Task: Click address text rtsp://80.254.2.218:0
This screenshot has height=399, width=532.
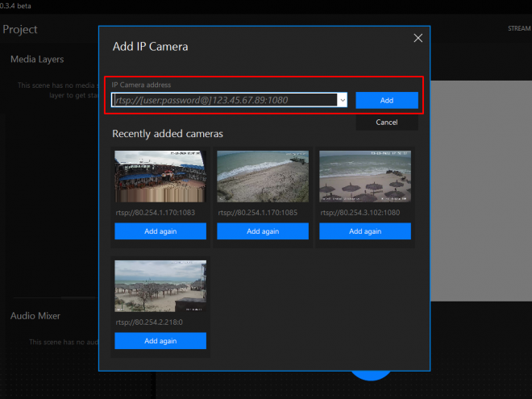Action: coord(149,322)
